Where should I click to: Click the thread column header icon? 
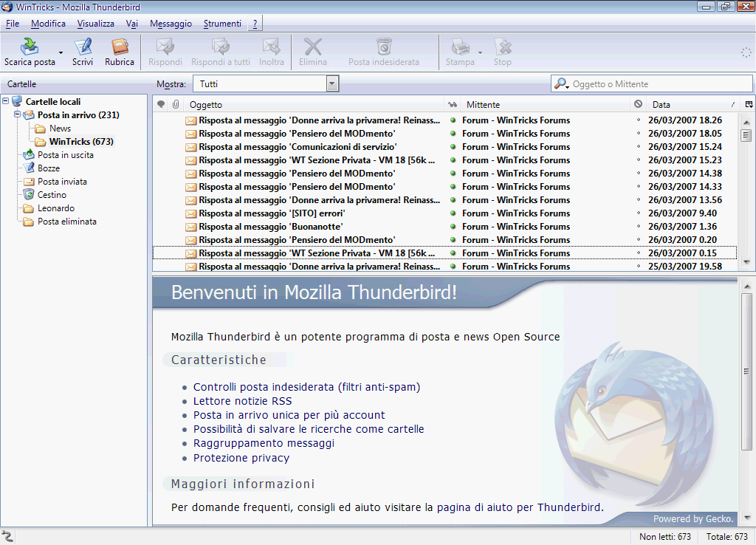click(x=162, y=104)
